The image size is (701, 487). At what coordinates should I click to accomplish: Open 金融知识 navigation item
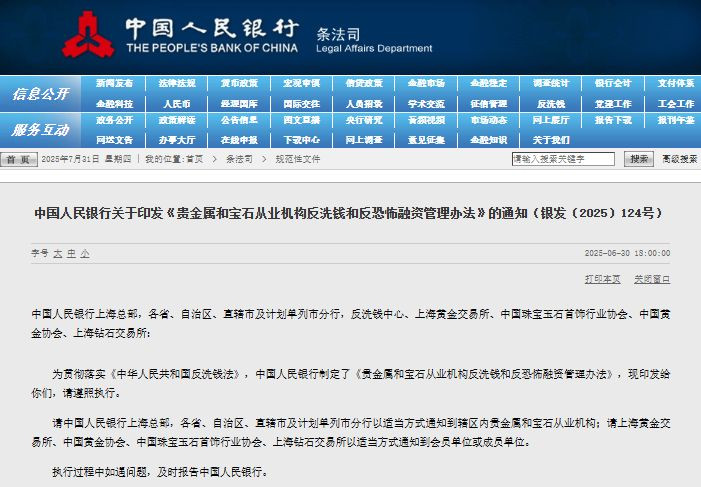(x=489, y=140)
